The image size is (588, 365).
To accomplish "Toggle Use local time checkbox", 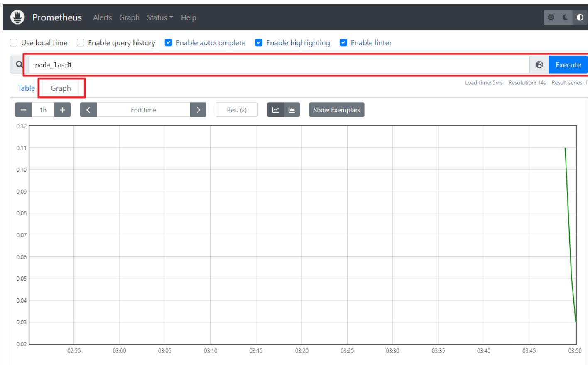I will [14, 43].
